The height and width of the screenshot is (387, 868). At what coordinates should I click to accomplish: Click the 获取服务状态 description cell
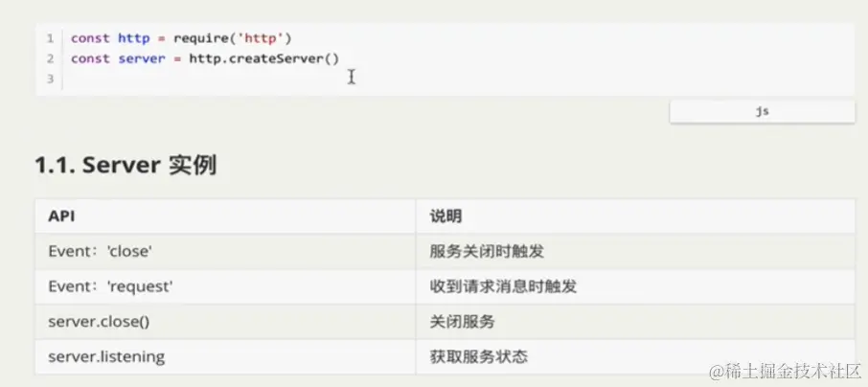(478, 356)
